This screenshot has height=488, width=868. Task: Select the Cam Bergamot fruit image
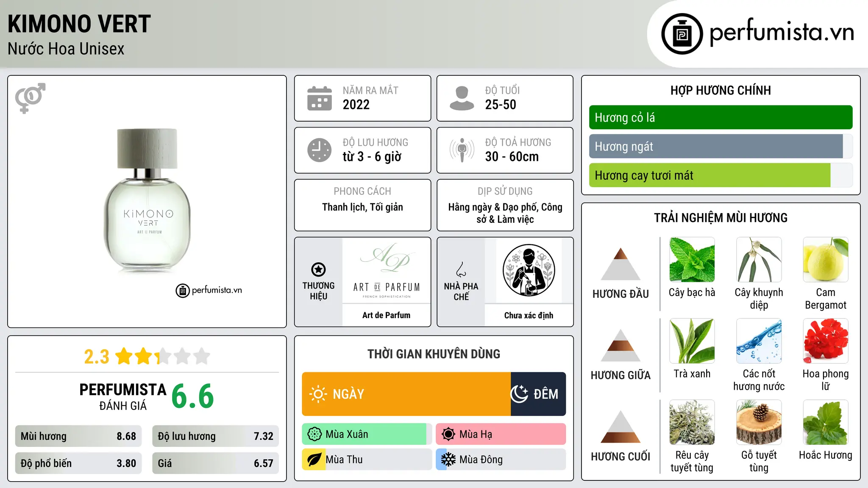click(826, 260)
